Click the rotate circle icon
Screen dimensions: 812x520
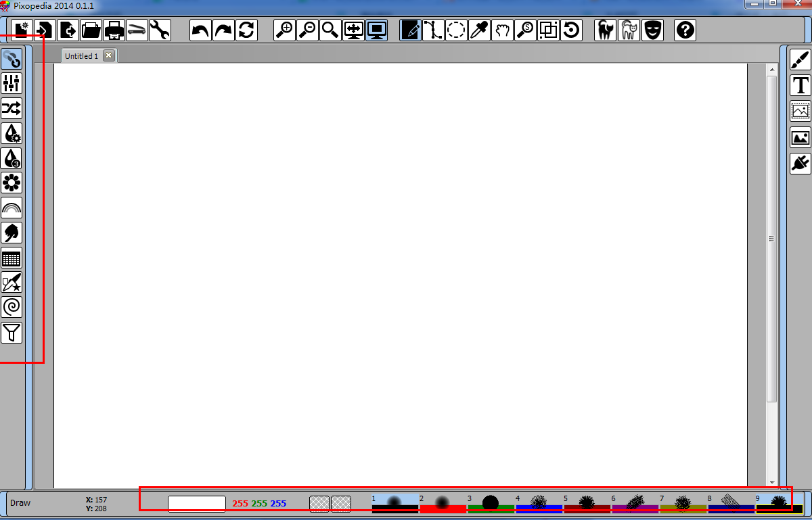click(571, 30)
